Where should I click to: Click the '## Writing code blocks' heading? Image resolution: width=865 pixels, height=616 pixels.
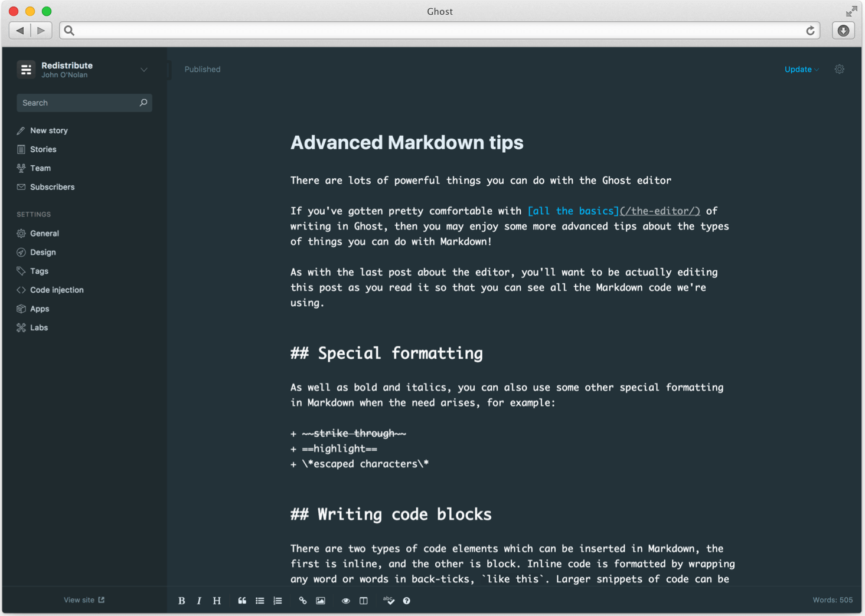pyautogui.click(x=391, y=515)
